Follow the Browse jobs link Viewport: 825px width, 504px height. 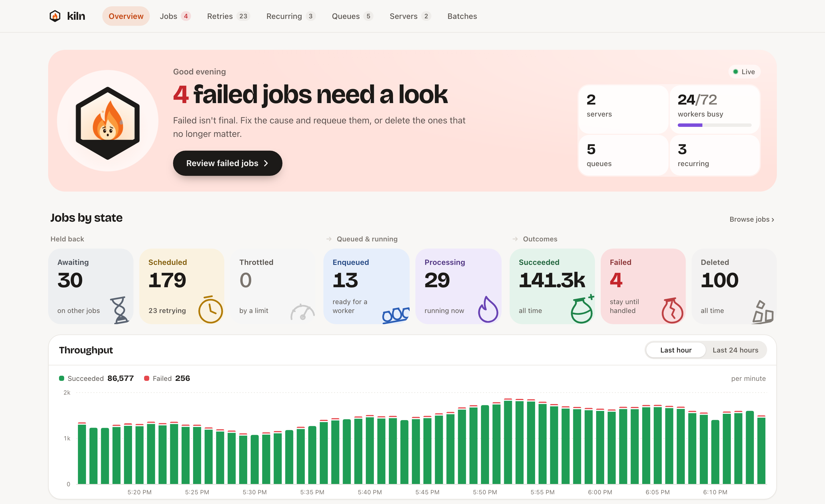[x=752, y=219]
